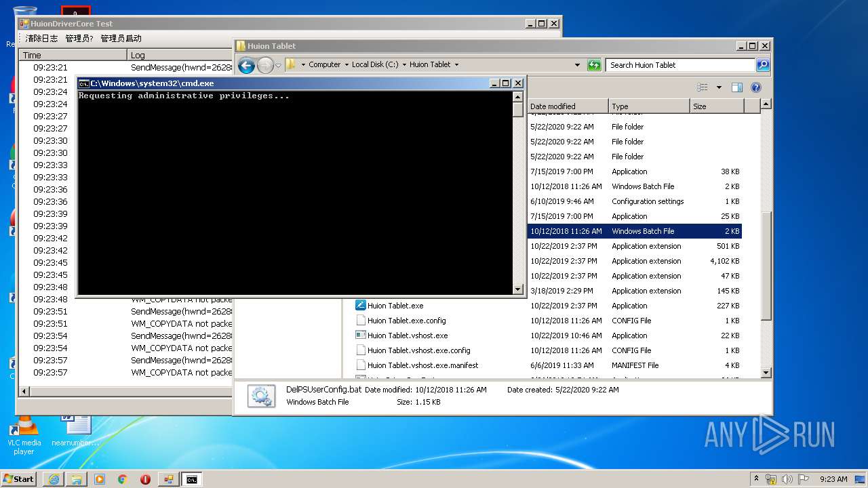Screen dimensions: 868x488
Task: Click Huion Tablet.exe pen icon
Action: pyautogui.click(x=361, y=306)
